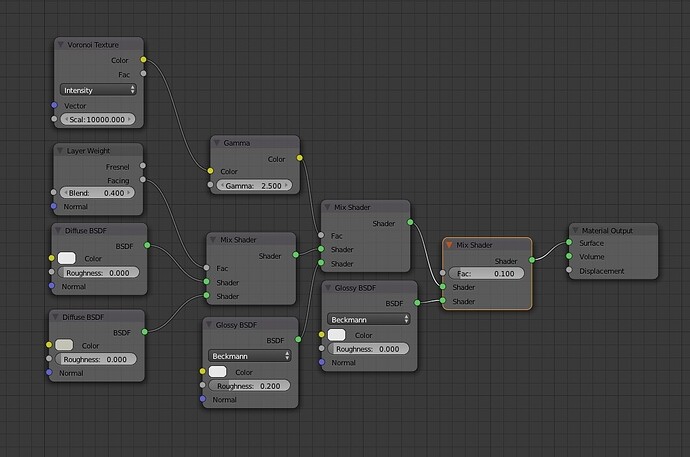Adjust the Fac 0.100 slider on Mix Shader
690x457 pixels.
click(x=487, y=273)
